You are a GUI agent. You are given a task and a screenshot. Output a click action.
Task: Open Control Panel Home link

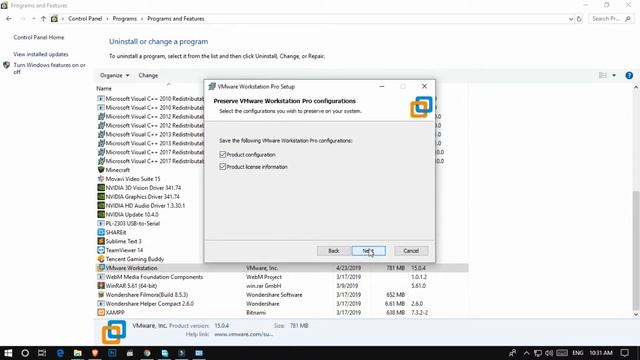(39, 37)
